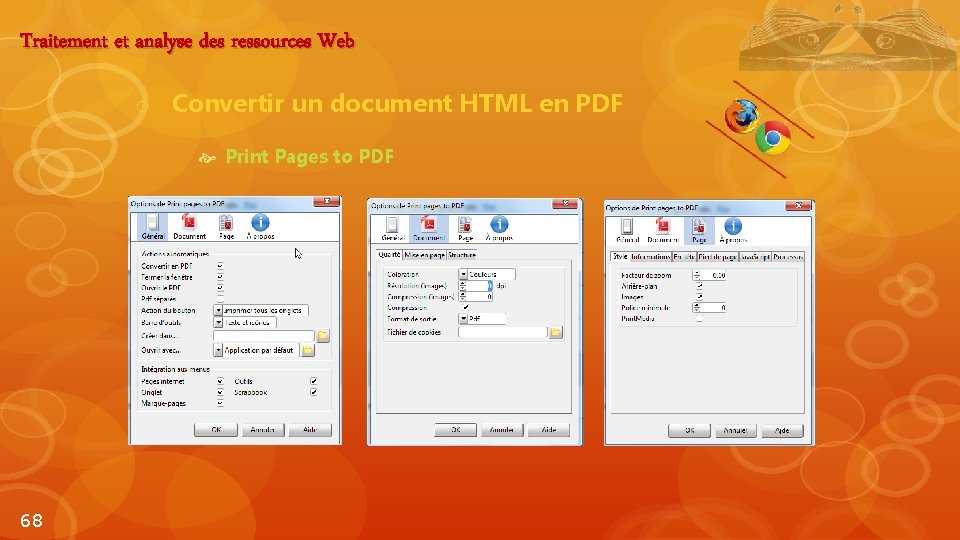Open Barre d'outils dropdown
This screenshot has height=540, width=960.
[218, 322]
